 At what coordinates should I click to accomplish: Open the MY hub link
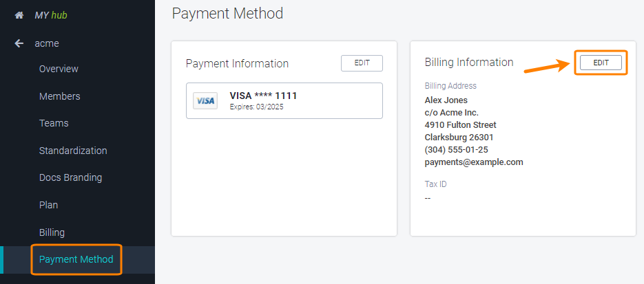coord(51,14)
